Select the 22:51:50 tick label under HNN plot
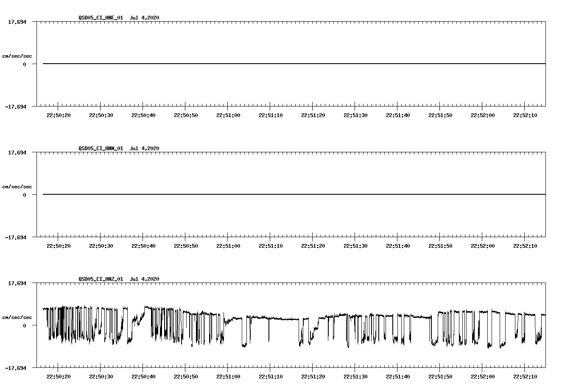 440,246
